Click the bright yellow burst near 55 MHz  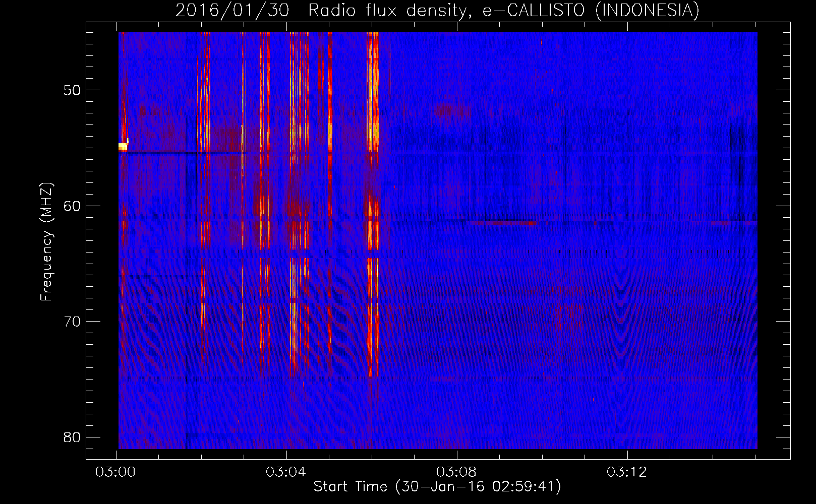(123, 146)
